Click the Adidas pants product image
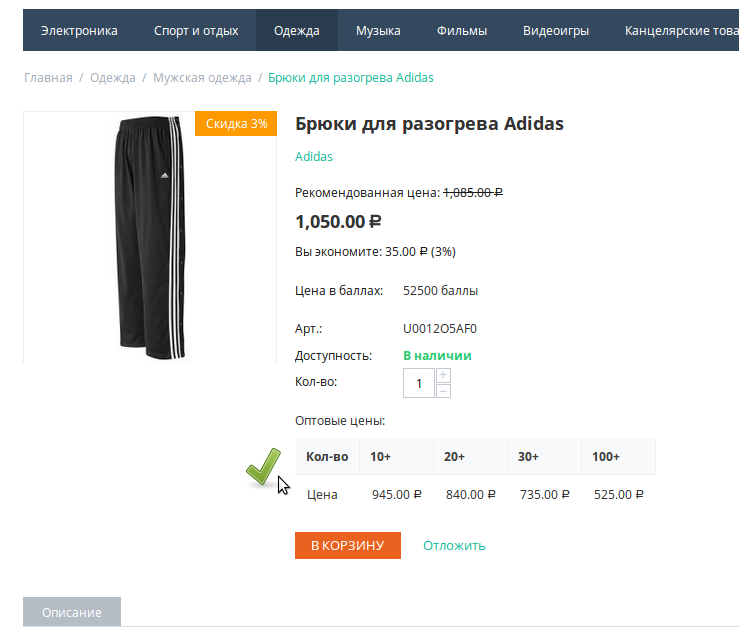Viewport: 739px width, 638px height. pyautogui.click(x=150, y=237)
